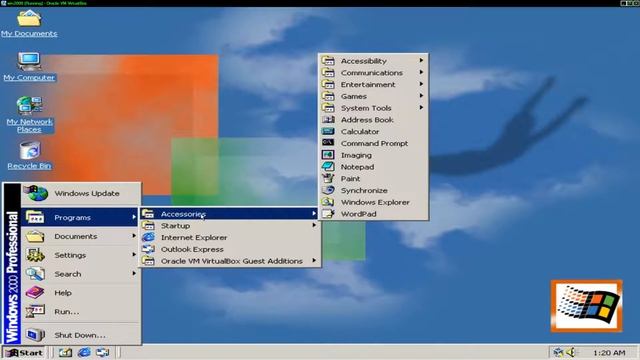Click the Games folder label
Image resolution: width=640 pixels, height=360 pixels.
(x=353, y=96)
